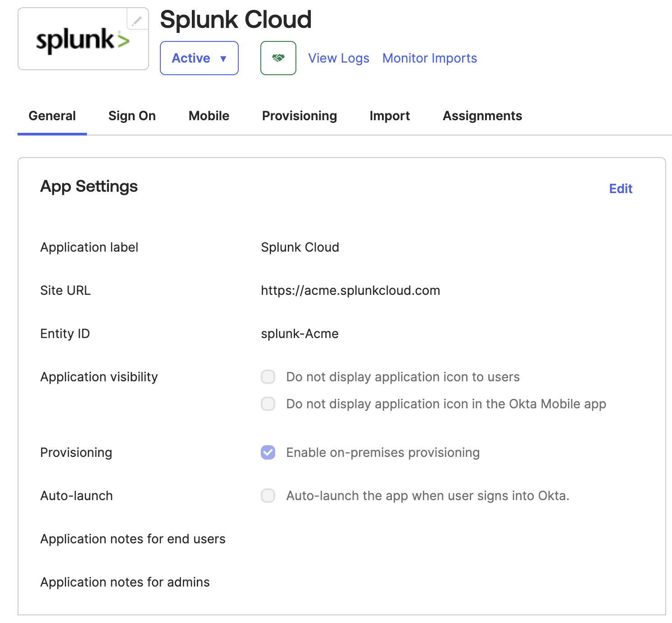672x623 pixels.
Task: Open the Assignments tab
Action: pyautogui.click(x=482, y=116)
